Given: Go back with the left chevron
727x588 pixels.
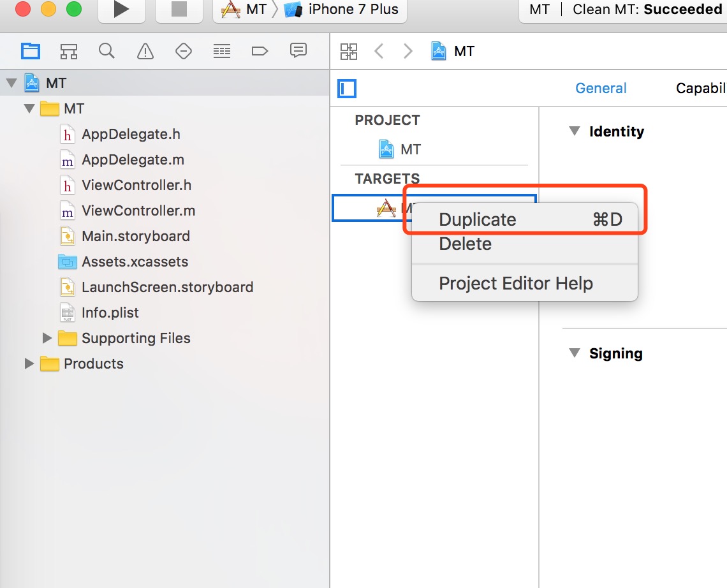Looking at the screenshot, I should point(379,51).
